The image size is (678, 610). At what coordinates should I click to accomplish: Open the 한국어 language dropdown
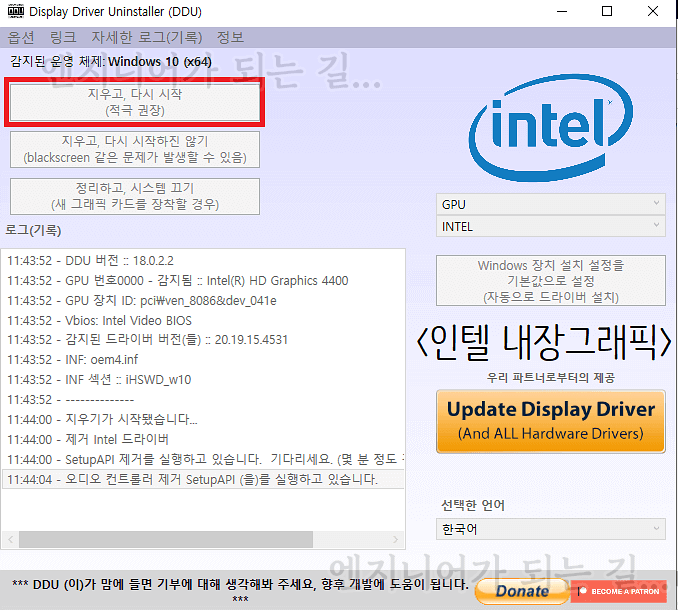pos(550,529)
